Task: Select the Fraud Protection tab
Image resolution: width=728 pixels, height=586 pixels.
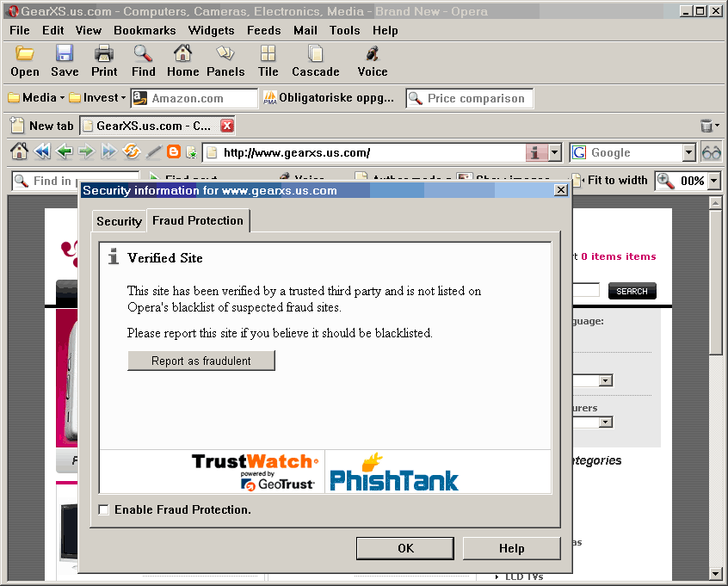Action: (198, 220)
